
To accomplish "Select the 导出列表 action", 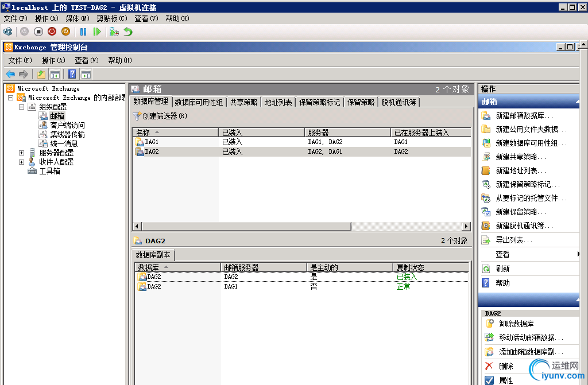I will [514, 240].
